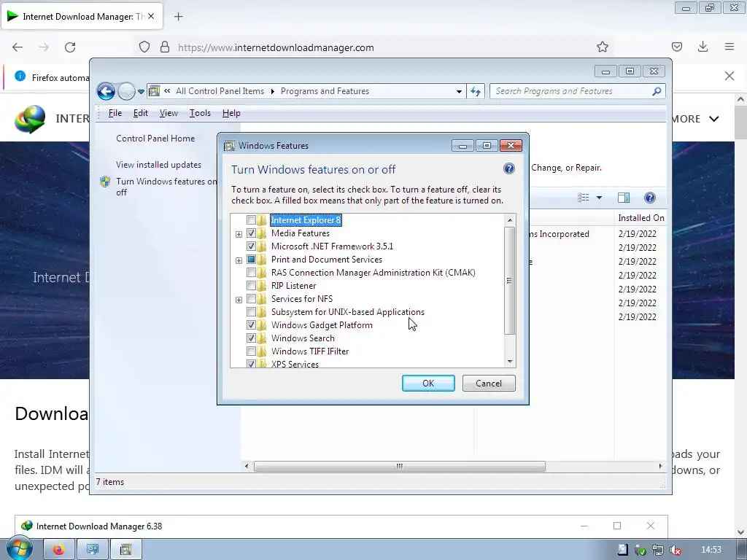Viewport: 747px width, 560px height.
Task: Click the save to Pocket icon
Action: (676, 47)
